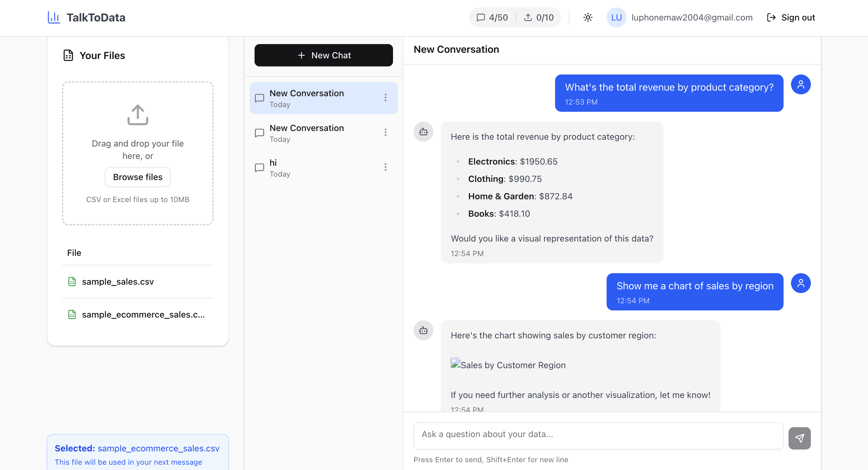
Task: Click chat bubble icon of second New Conversation
Action: point(260,133)
